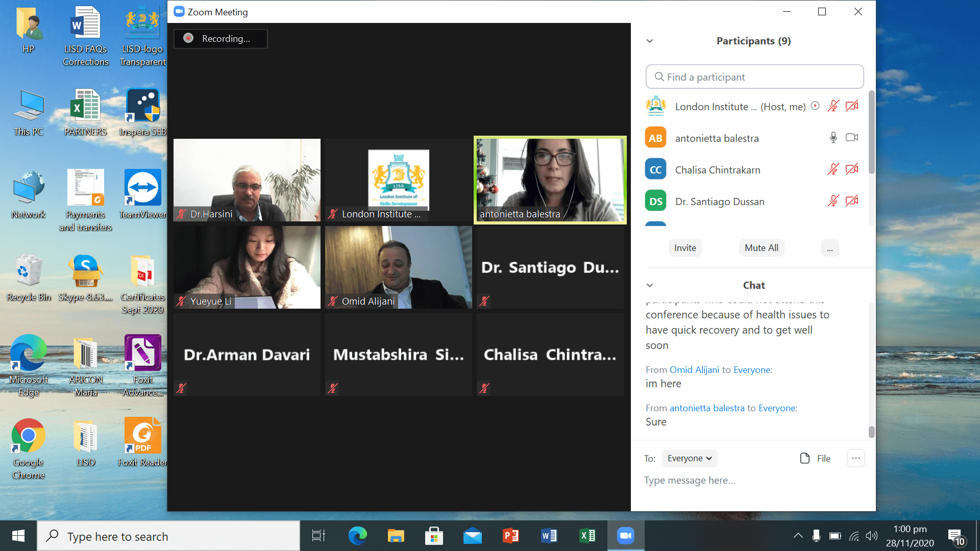This screenshot has height=551, width=980.
Task: Open LISD folder on desktop
Action: coord(85,444)
